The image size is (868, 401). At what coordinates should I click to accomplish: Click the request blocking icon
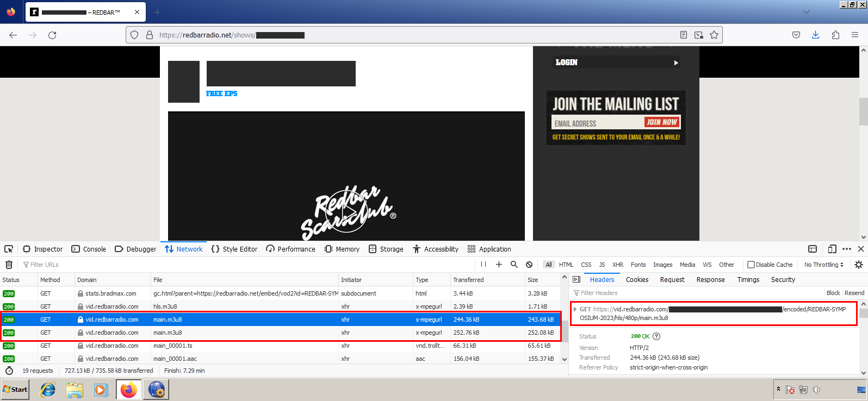[x=529, y=265]
